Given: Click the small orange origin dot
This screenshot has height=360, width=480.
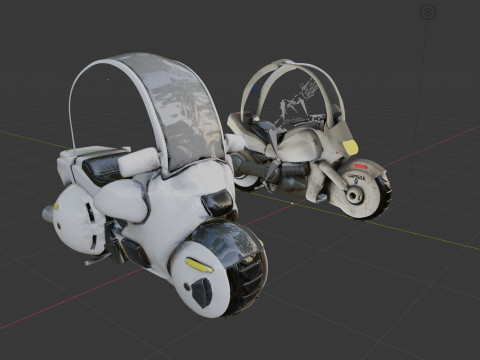Looking at the screenshot, I should tap(108, 79).
